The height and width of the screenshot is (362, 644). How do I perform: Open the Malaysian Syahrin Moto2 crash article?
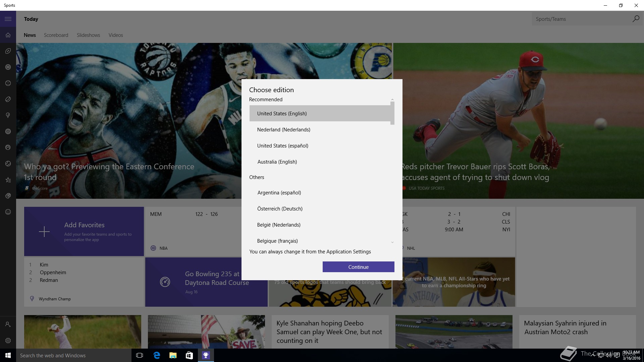[578, 332]
